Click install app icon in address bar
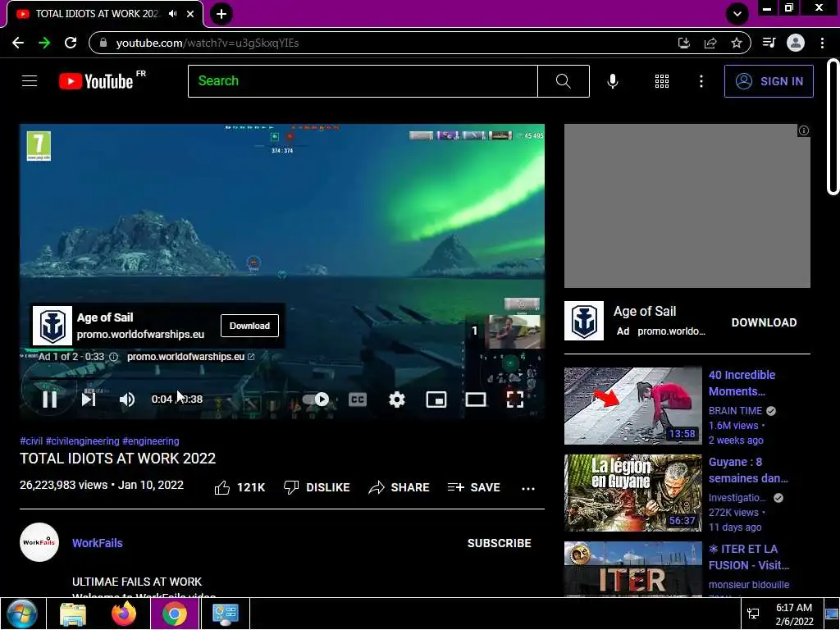840x630 pixels. point(683,43)
